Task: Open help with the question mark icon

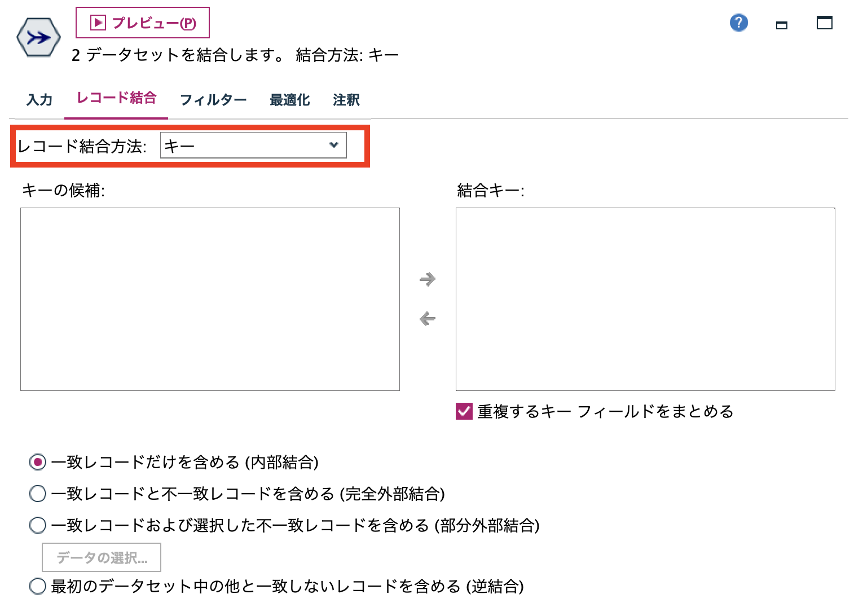Action: pyautogui.click(x=738, y=23)
